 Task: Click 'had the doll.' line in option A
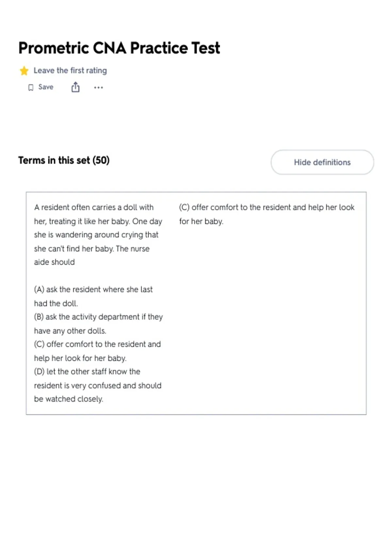click(56, 304)
